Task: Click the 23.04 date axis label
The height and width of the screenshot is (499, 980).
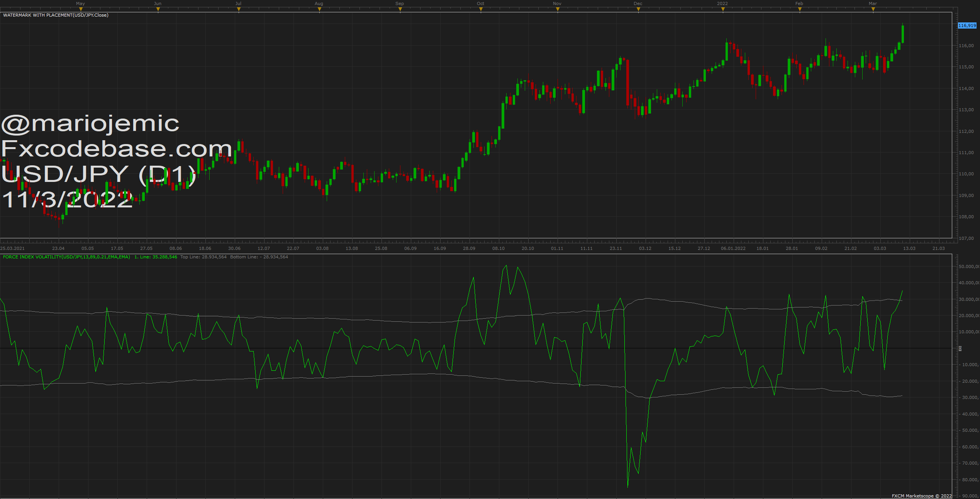Action: point(58,248)
